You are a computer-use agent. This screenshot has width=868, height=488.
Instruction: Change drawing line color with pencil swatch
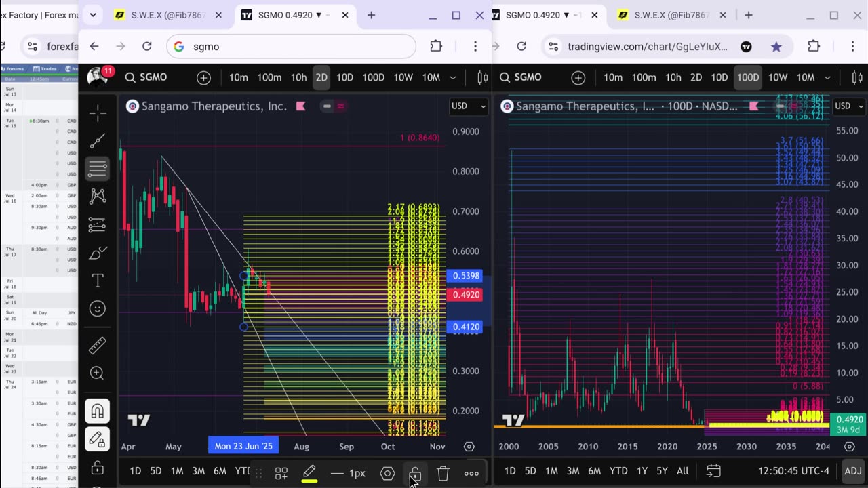(309, 473)
